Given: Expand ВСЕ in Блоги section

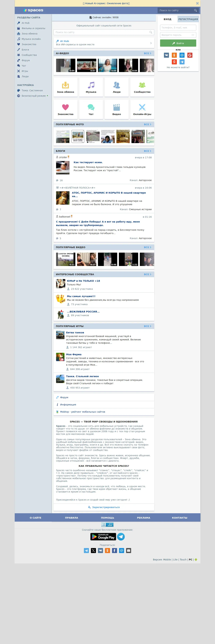Looking at the screenshot, I should 147,151.
